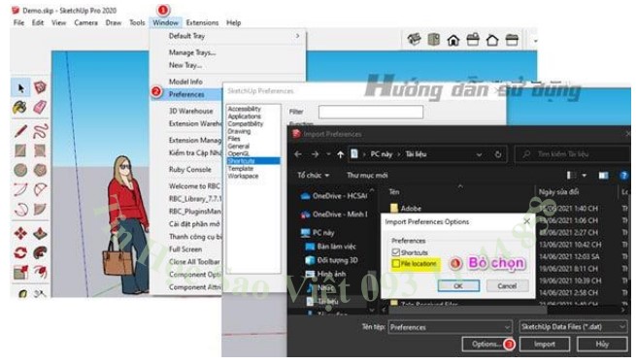Go back in Import Preferences dialog
Viewport: 636px width, 364px height.
[298, 154]
